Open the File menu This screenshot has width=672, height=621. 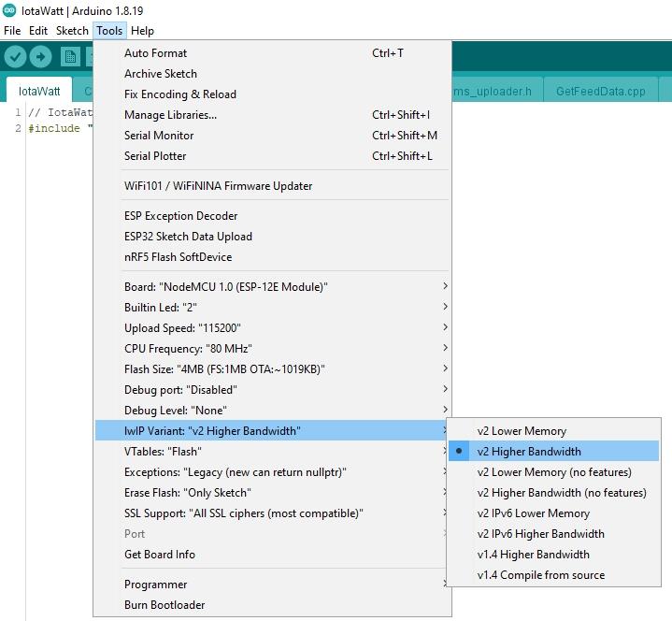coord(12,31)
